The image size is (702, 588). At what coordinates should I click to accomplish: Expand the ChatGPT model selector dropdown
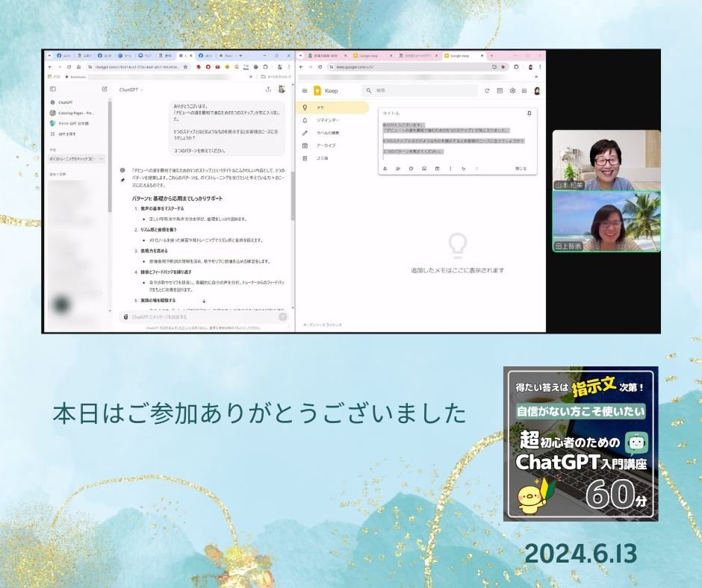click(131, 90)
